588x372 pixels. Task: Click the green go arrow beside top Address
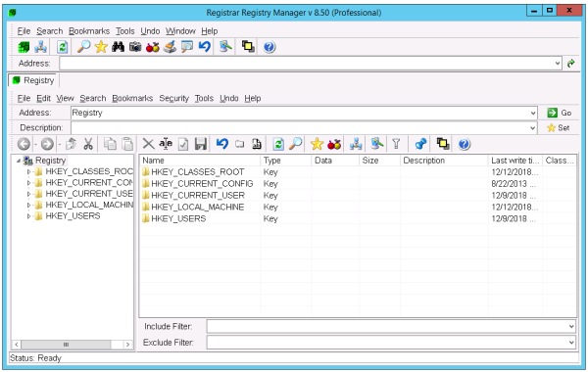pyautogui.click(x=571, y=64)
